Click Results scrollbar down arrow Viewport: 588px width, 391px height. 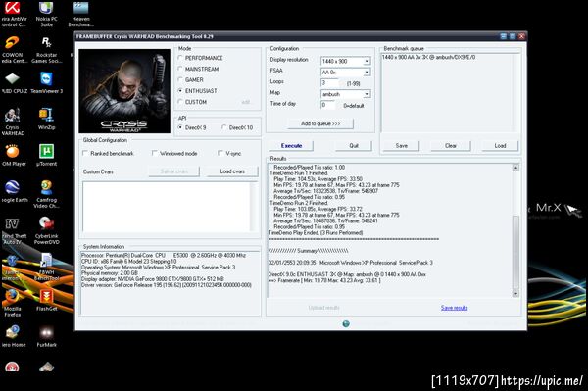coord(516,294)
